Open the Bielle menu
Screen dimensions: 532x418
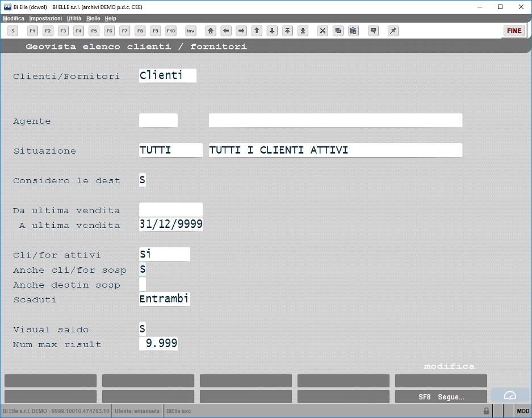(x=93, y=18)
